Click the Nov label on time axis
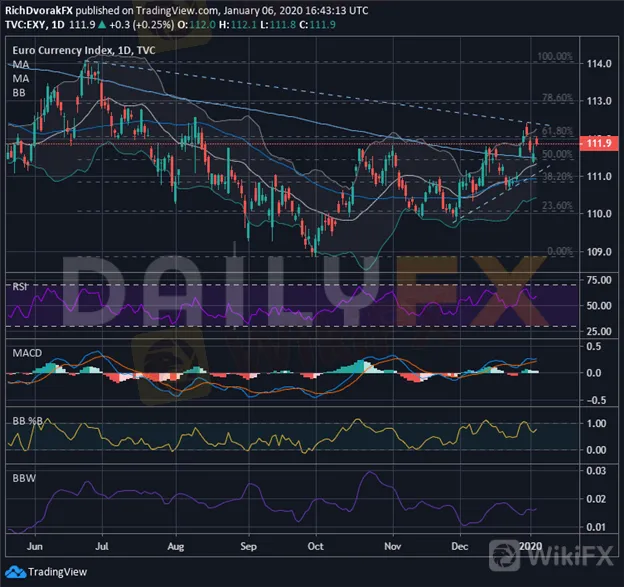Image resolution: width=624 pixels, height=587 pixels. pyautogui.click(x=393, y=546)
